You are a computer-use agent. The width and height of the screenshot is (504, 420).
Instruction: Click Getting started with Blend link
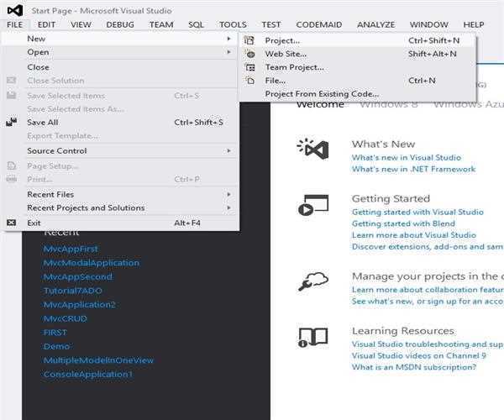pos(403,223)
